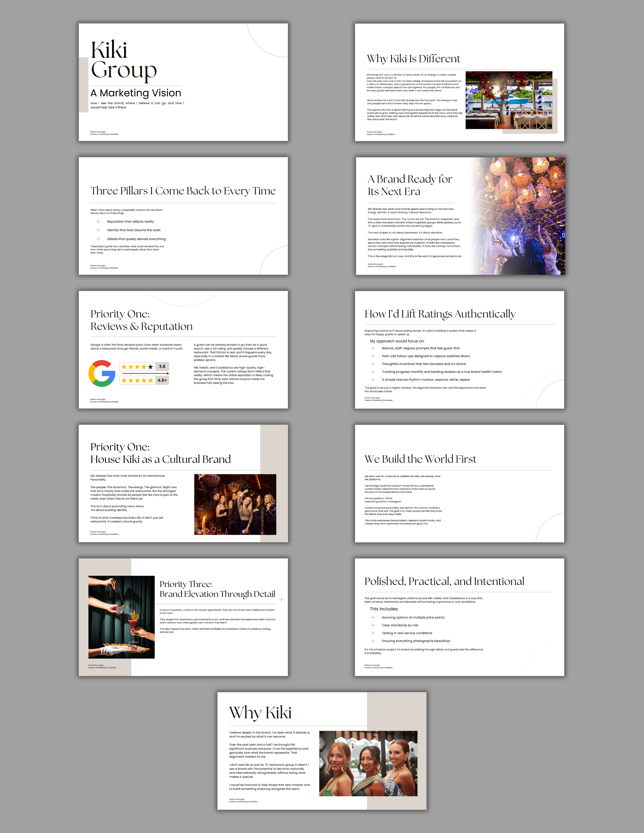Select the "Kiki Group" title slide
This screenshot has height=833, width=644.
point(183,82)
